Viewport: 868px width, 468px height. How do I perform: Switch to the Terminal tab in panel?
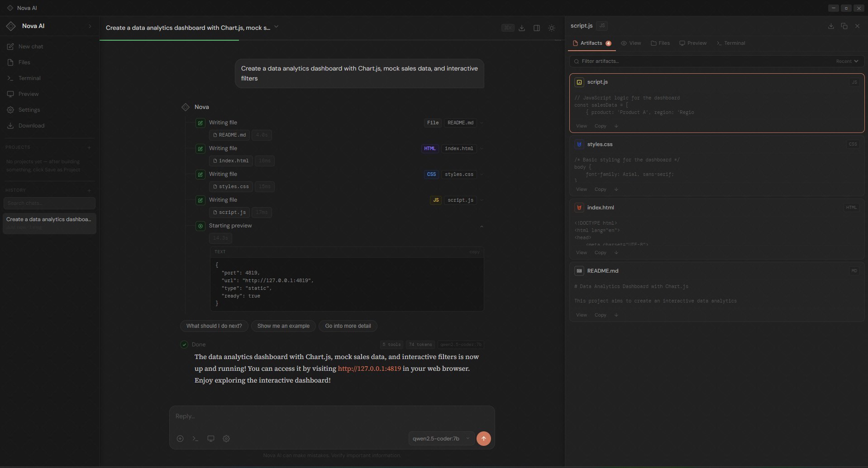click(x=731, y=43)
